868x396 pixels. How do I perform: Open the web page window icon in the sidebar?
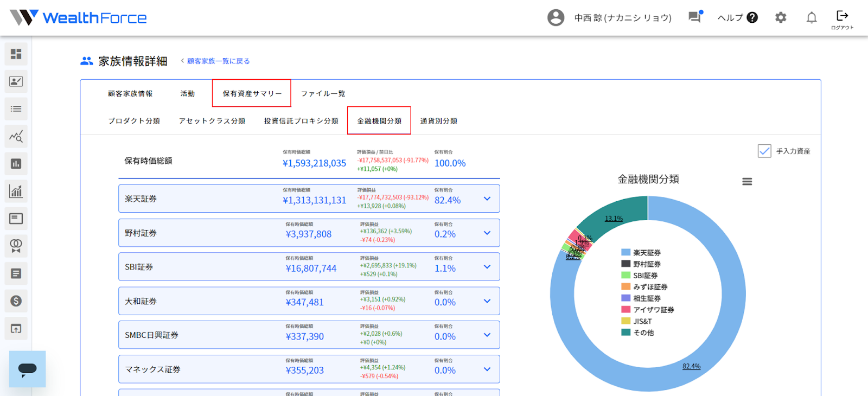(x=16, y=219)
